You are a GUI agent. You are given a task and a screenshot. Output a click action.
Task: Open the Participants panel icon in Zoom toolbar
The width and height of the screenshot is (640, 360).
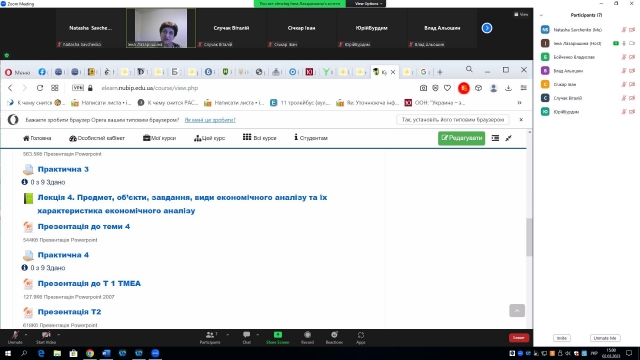click(210, 335)
